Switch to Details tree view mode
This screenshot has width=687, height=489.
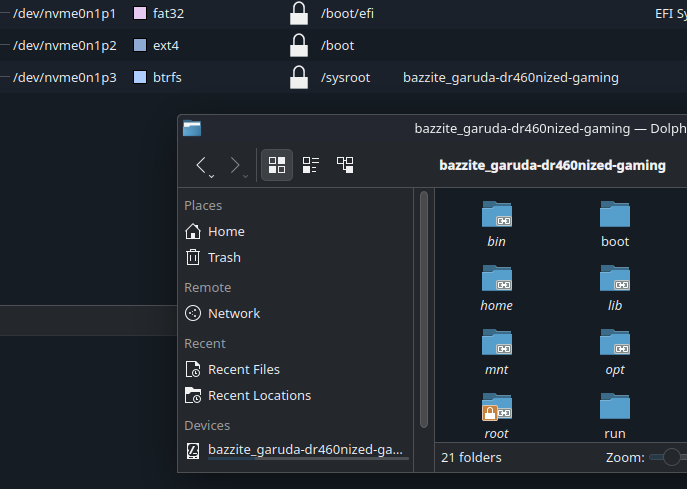coord(345,165)
